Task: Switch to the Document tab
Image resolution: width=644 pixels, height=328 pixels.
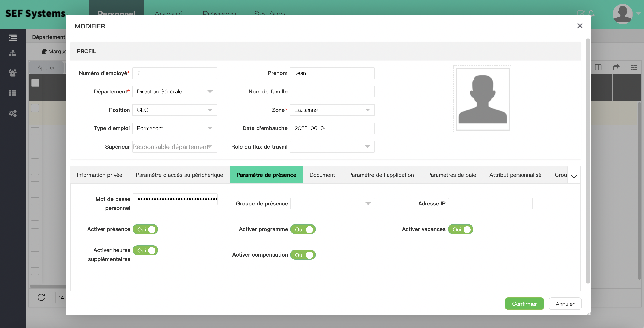Action: (322, 175)
